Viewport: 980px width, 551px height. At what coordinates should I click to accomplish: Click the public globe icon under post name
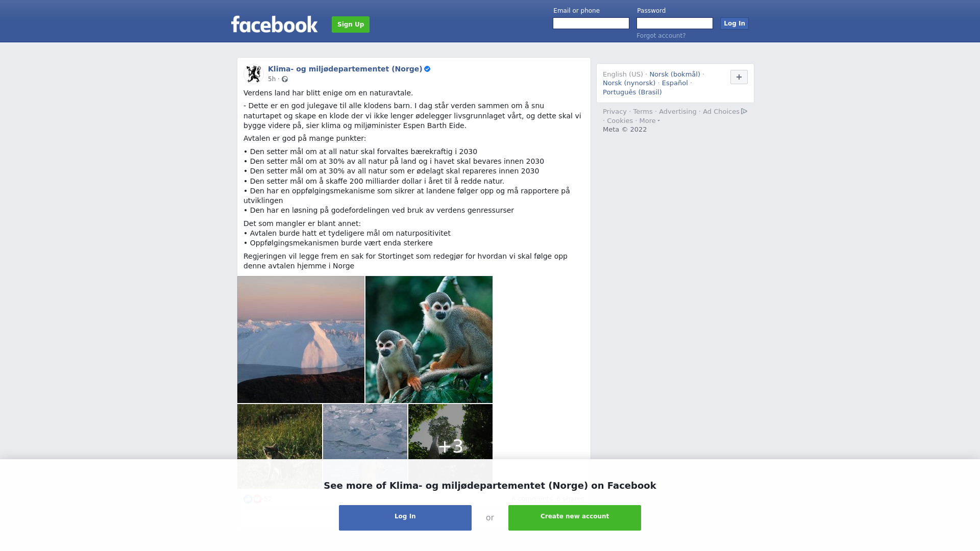coord(285,79)
